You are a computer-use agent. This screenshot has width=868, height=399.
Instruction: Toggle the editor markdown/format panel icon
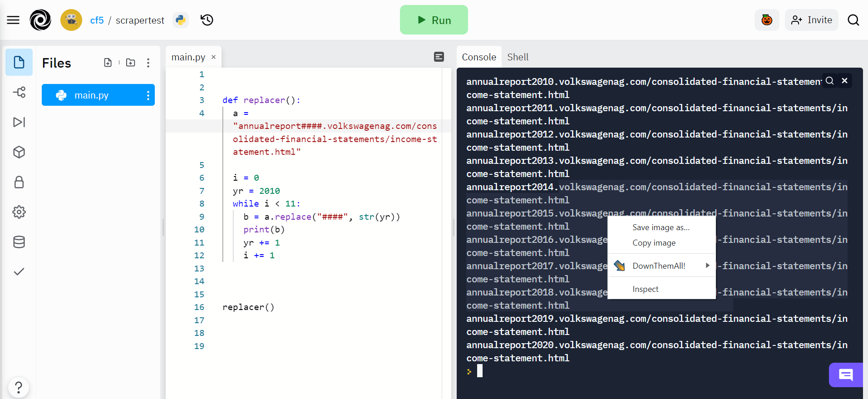pyautogui.click(x=439, y=57)
